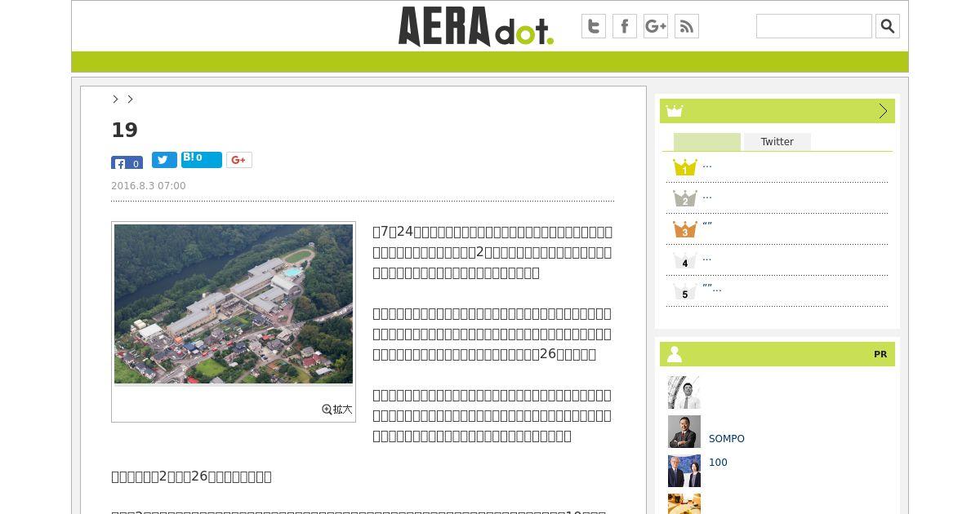Image resolution: width=980 pixels, height=514 pixels.
Task: Open the Twitter icon in header
Action: [x=594, y=26]
